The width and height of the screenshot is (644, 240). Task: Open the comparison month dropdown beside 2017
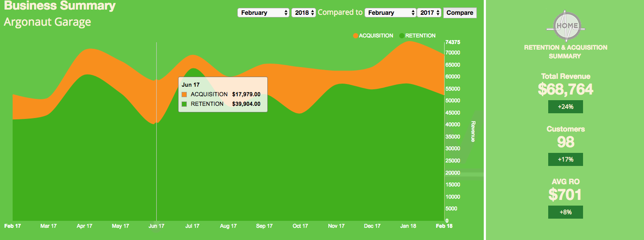[391, 13]
